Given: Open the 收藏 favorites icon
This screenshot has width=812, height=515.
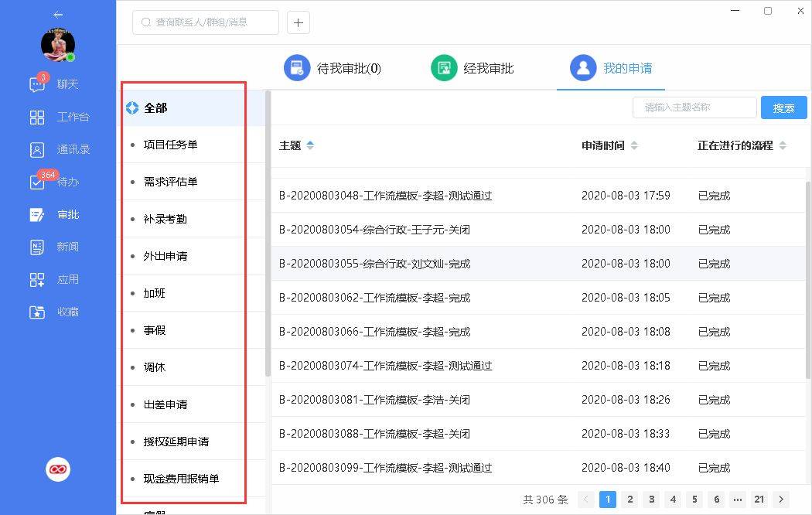Looking at the screenshot, I should pos(37,312).
